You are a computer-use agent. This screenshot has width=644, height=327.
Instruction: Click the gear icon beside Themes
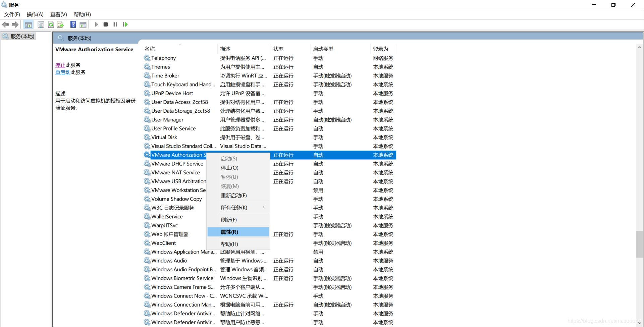click(x=147, y=67)
